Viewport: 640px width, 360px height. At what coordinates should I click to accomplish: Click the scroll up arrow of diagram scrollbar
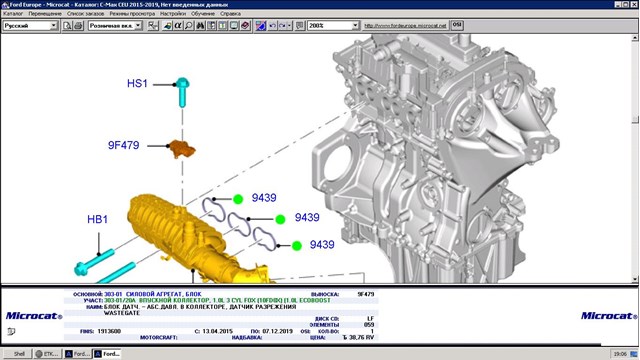tap(635, 38)
